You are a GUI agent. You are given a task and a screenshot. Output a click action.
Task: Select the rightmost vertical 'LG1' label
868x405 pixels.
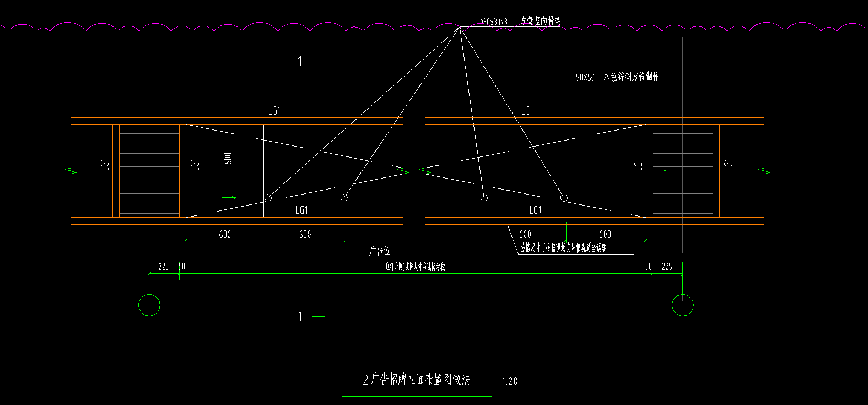point(729,164)
